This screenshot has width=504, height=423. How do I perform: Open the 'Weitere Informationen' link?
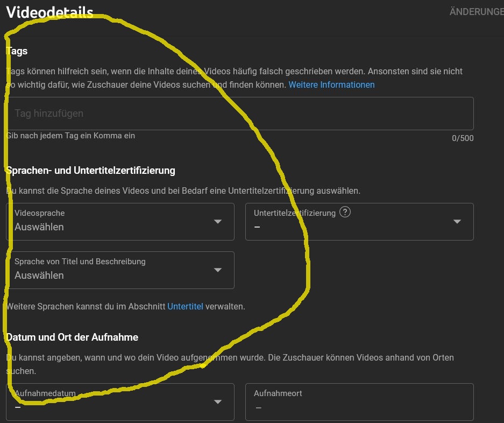point(331,84)
